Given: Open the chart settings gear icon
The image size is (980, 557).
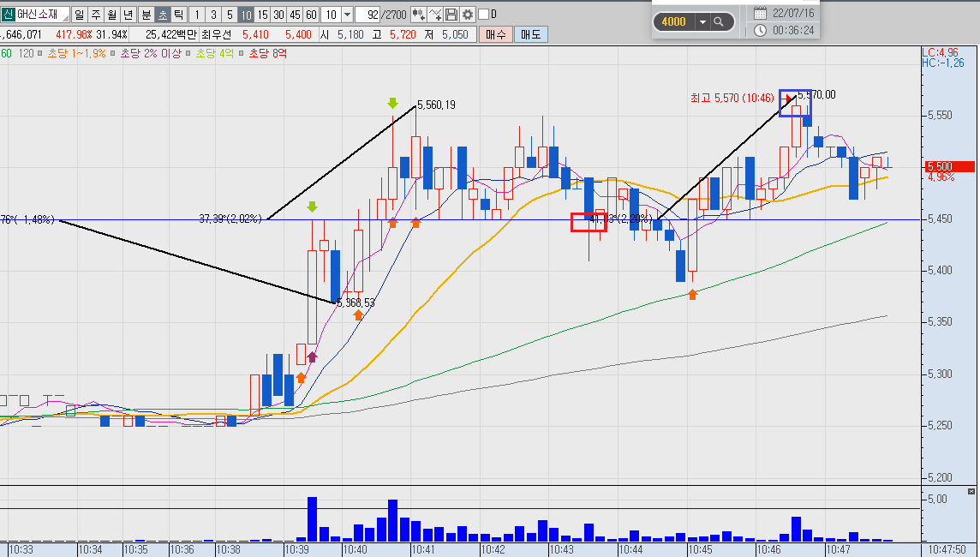Looking at the screenshot, I should coord(468,15).
